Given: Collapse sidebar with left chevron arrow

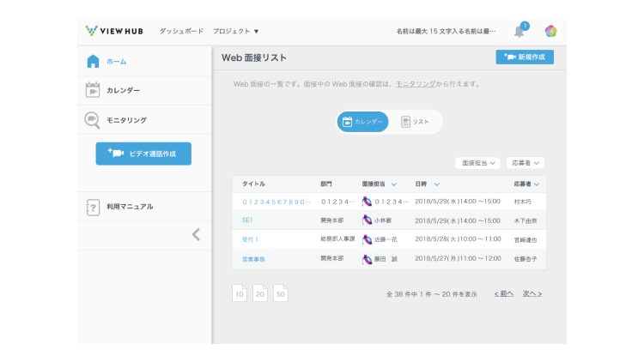Looking at the screenshot, I should tap(196, 234).
